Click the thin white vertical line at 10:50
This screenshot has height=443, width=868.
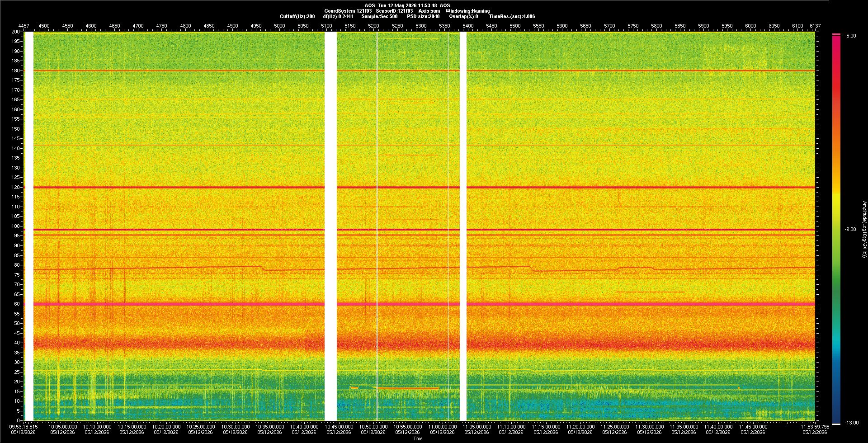[377, 226]
